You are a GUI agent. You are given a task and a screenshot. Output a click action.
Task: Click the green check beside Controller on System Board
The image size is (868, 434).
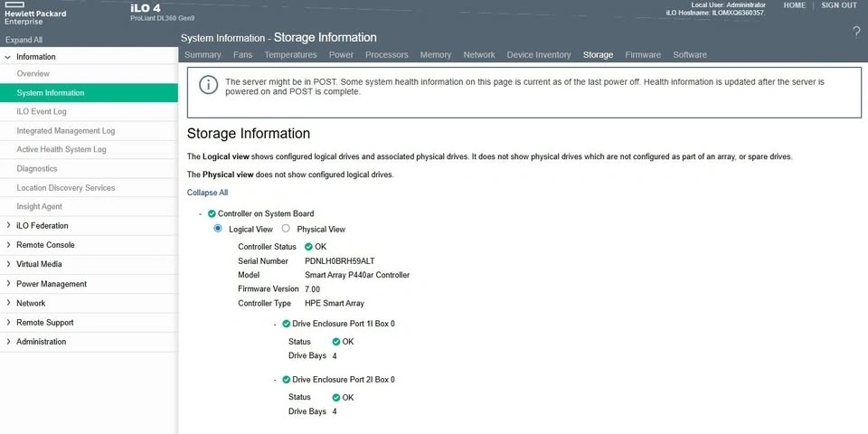point(212,213)
